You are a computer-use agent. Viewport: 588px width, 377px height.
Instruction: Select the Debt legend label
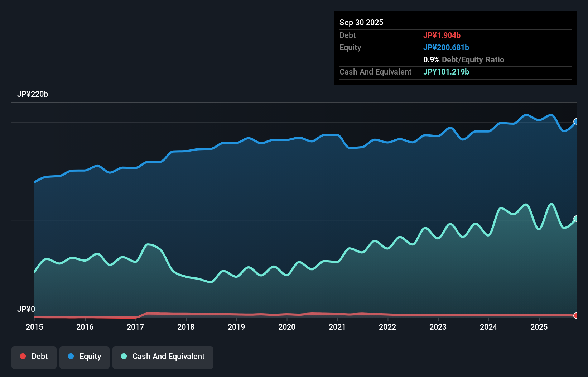39,357
